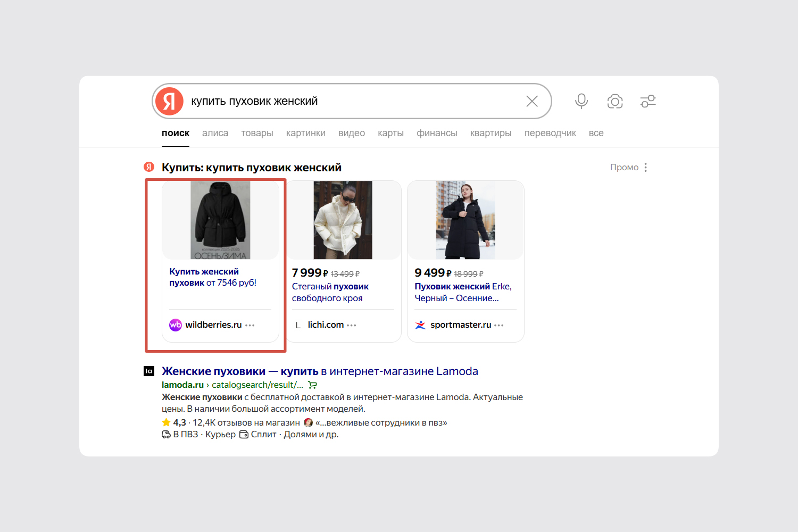
Task: Open Lamoda Женские пуховики result link
Action: [319, 371]
